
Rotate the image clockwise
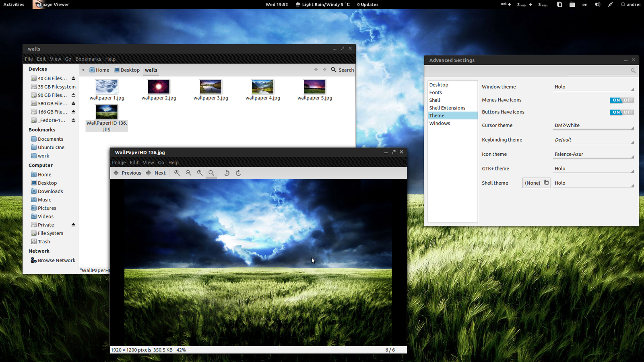pos(238,173)
